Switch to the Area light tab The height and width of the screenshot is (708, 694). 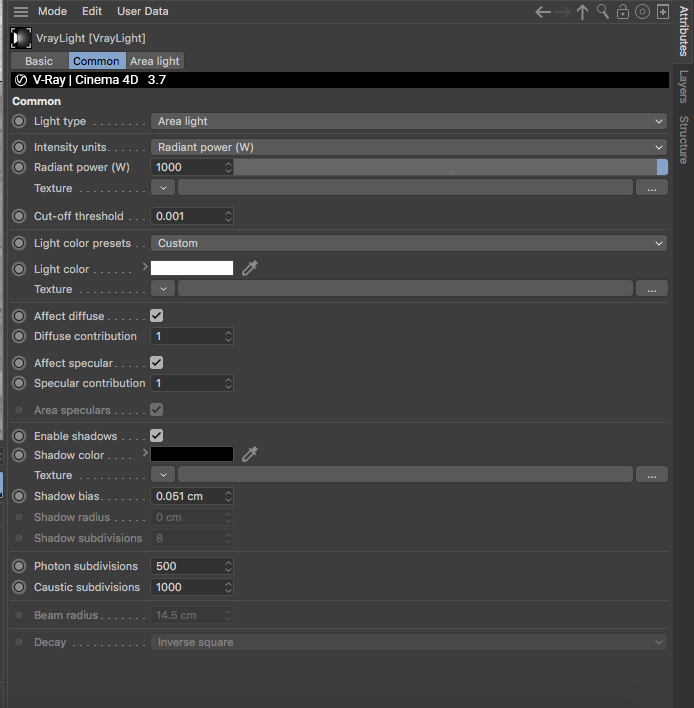155,61
